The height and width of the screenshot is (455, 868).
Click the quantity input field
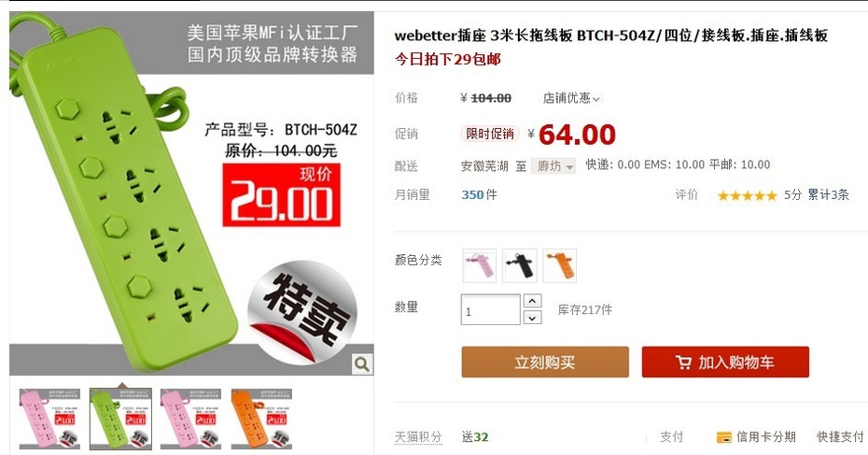pyautogui.click(x=490, y=310)
